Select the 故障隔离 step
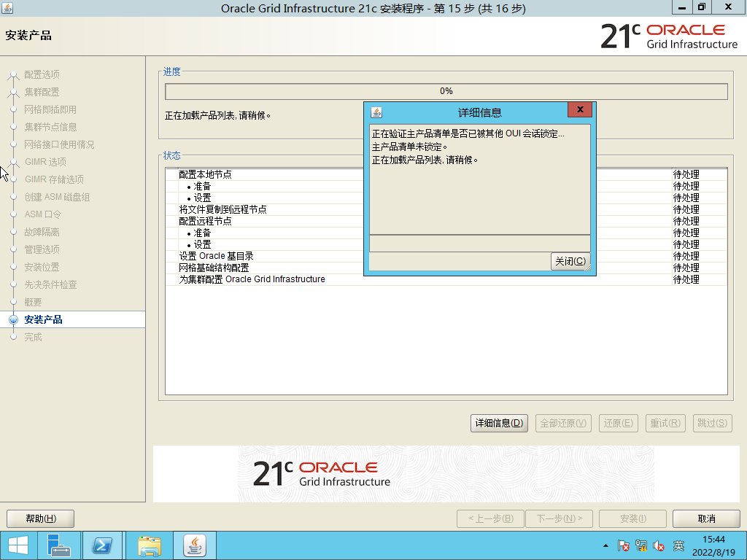 pyautogui.click(x=42, y=232)
